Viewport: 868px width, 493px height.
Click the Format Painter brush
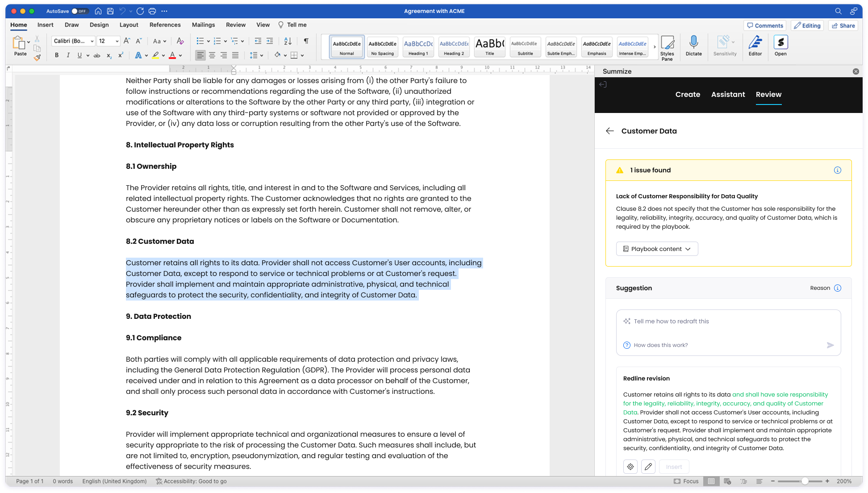pyautogui.click(x=38, y=57)
